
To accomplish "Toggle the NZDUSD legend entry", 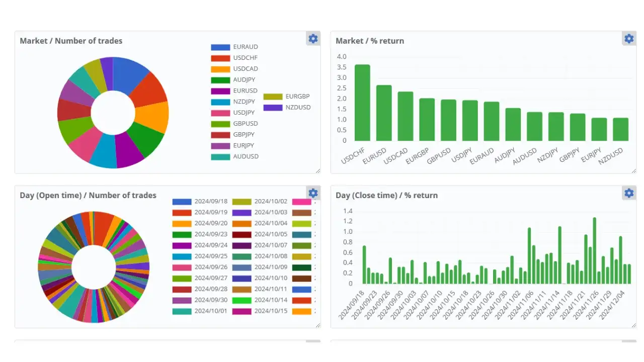I will point(298,107).
